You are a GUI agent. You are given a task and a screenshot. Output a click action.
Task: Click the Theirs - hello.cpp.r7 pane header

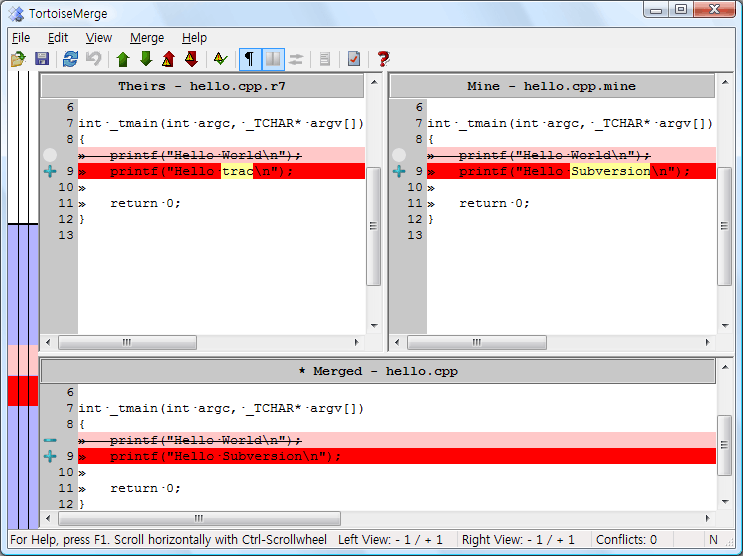tap(201, 86)
